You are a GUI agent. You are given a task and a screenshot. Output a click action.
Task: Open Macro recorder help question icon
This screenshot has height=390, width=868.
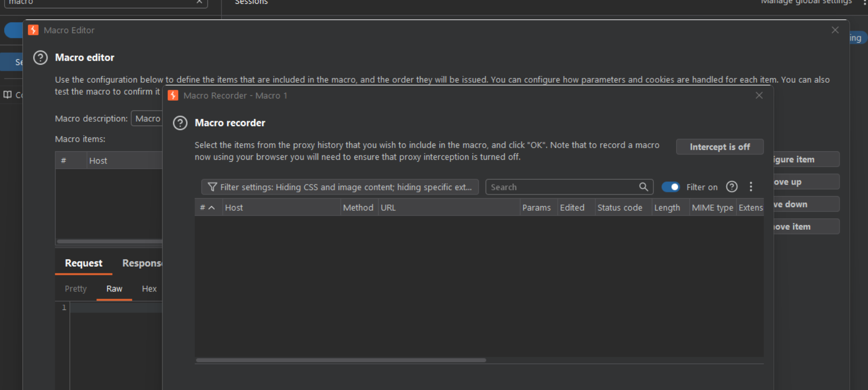tap(180, 123)
